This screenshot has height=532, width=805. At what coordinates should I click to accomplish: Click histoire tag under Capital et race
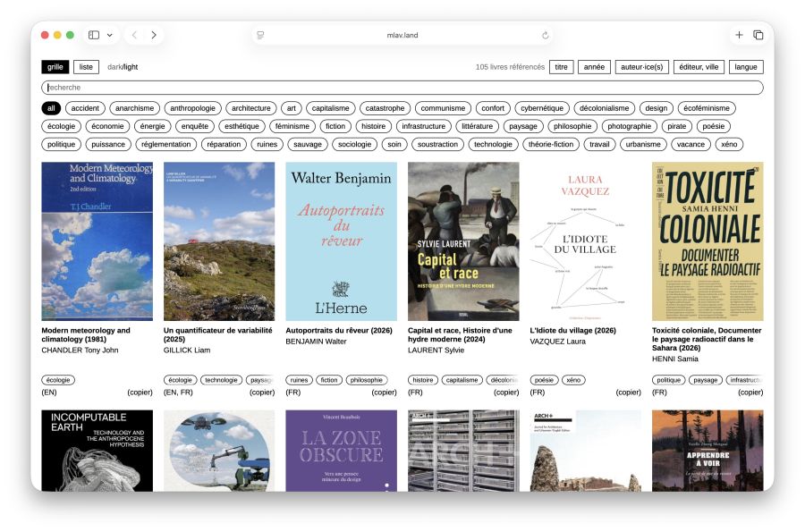coord(422,380)
